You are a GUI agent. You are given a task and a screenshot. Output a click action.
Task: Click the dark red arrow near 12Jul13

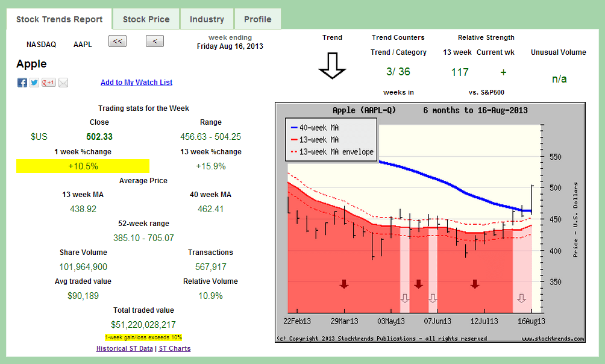475,284
